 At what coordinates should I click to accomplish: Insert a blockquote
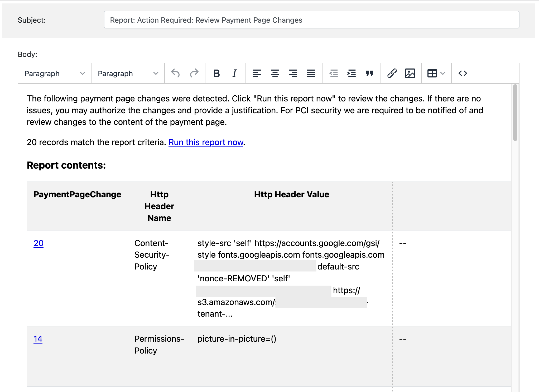[x=369, y=73]
